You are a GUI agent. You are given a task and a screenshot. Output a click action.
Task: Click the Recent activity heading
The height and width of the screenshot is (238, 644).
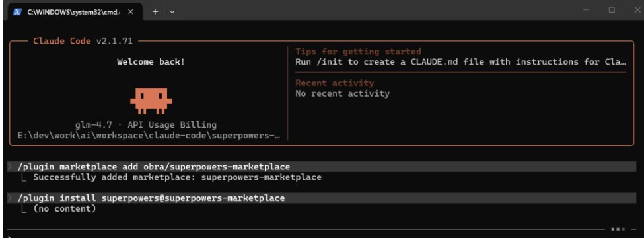335,83
